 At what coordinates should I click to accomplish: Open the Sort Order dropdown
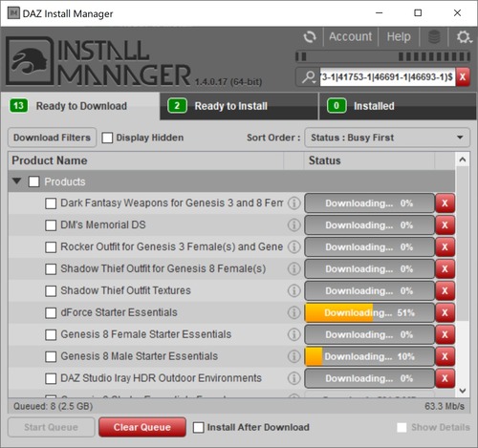tap(387, 138)
